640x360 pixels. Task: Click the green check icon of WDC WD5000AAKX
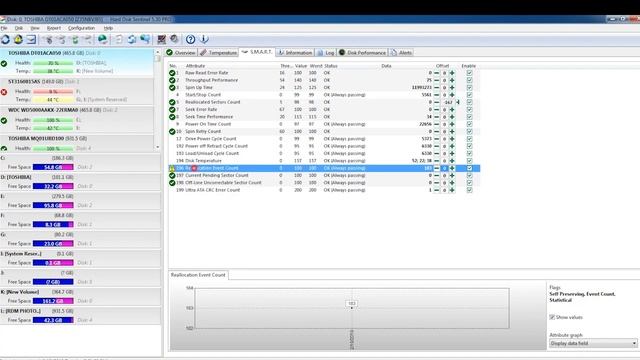4,120
